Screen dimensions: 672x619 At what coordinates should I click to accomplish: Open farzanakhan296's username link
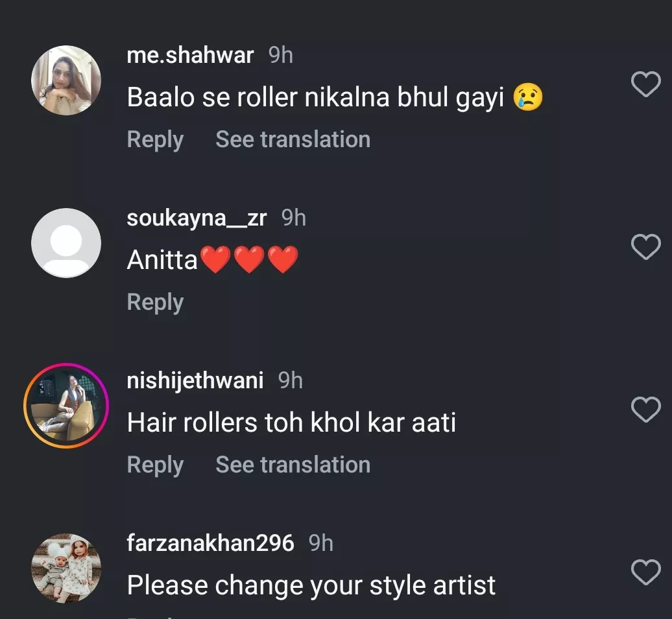pos(210,543)
